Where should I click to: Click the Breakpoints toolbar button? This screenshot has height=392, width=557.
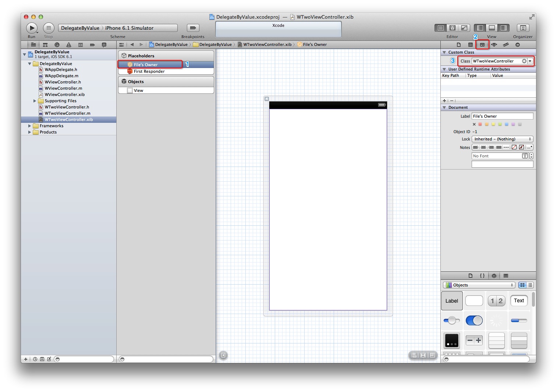[193, 28]
